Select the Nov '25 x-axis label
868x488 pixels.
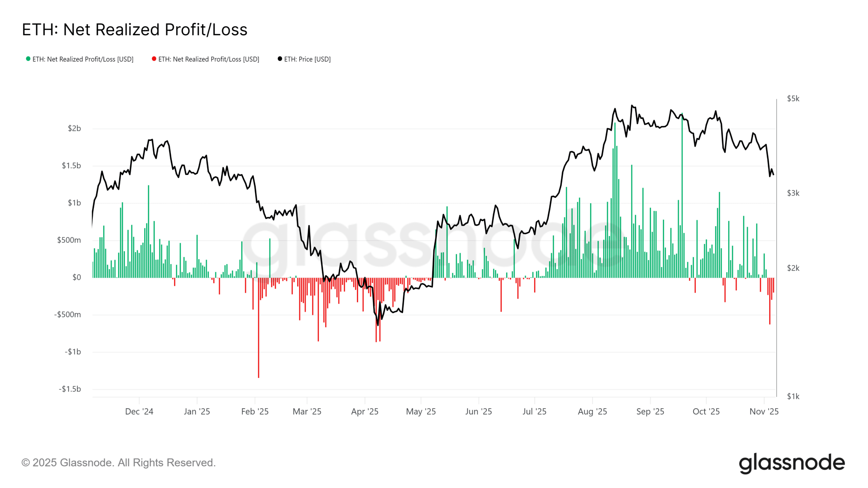click(x=764, y=411)
